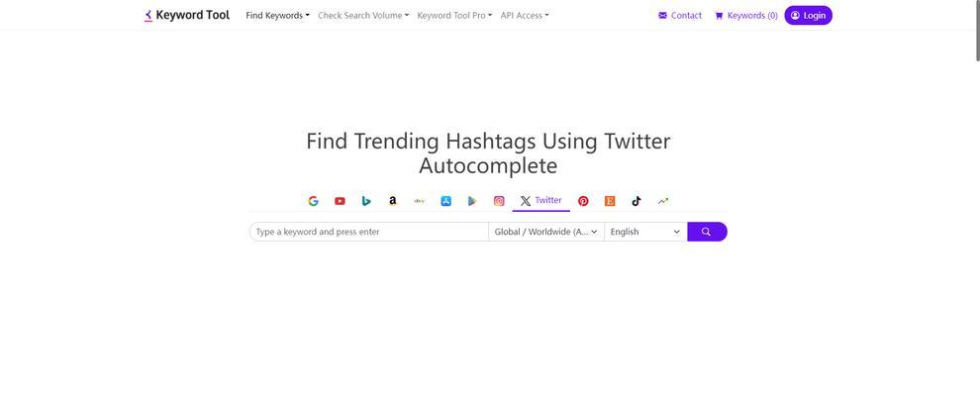
Task: Click the Twitter tab
Action: coord(541,201)
